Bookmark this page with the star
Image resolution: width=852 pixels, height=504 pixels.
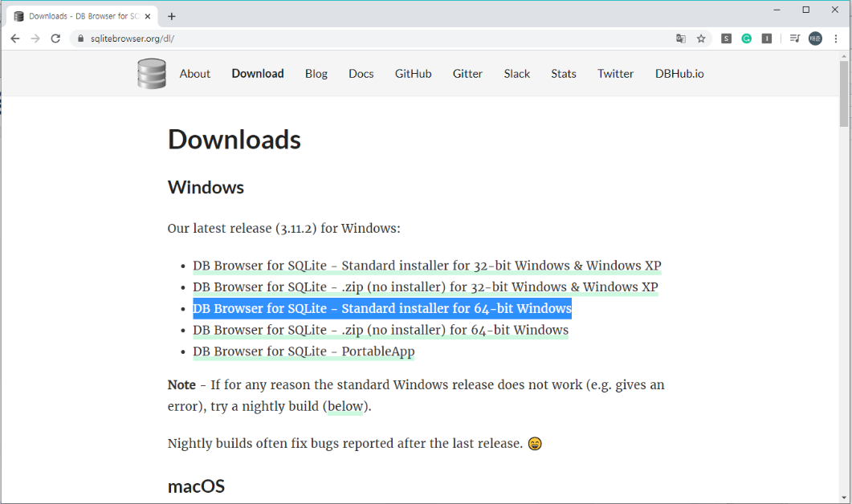(701, 39)
